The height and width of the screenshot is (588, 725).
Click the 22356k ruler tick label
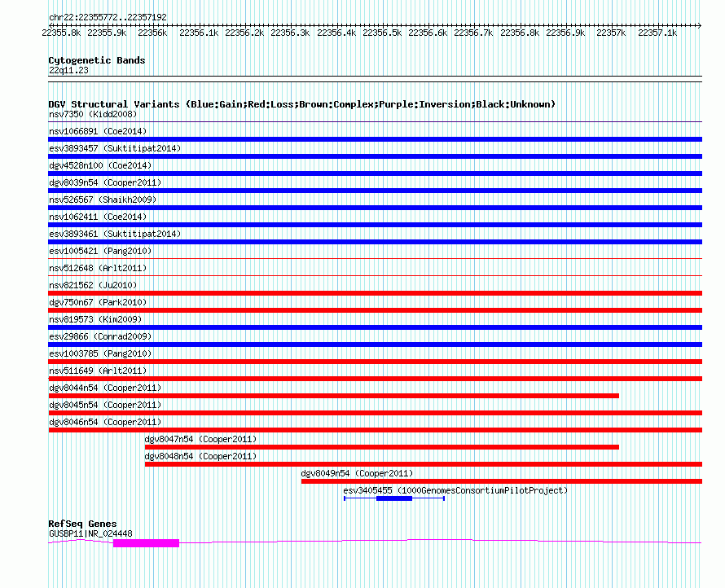pyautogui.click(x=152, y=33)
